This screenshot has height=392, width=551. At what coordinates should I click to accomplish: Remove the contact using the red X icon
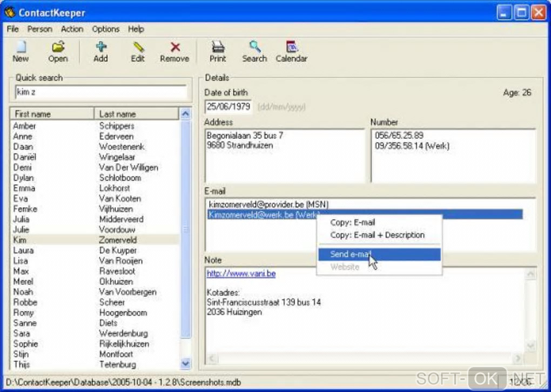point(174,51)
